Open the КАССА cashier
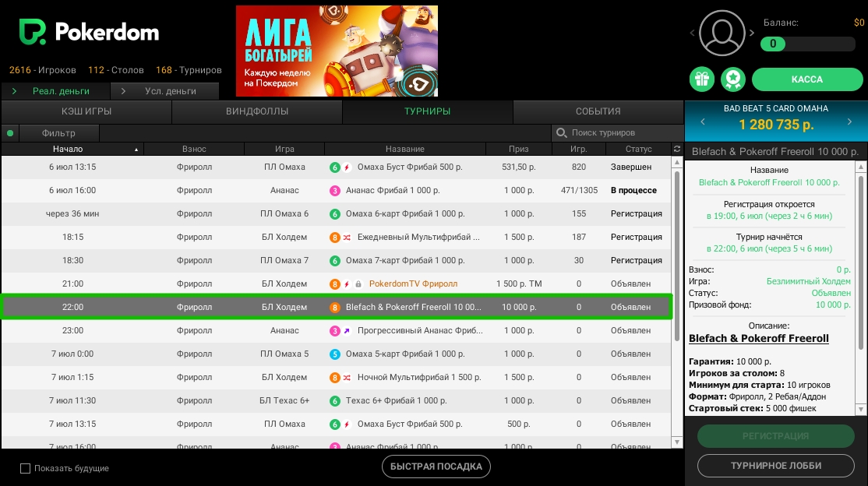 coord(807,79)
